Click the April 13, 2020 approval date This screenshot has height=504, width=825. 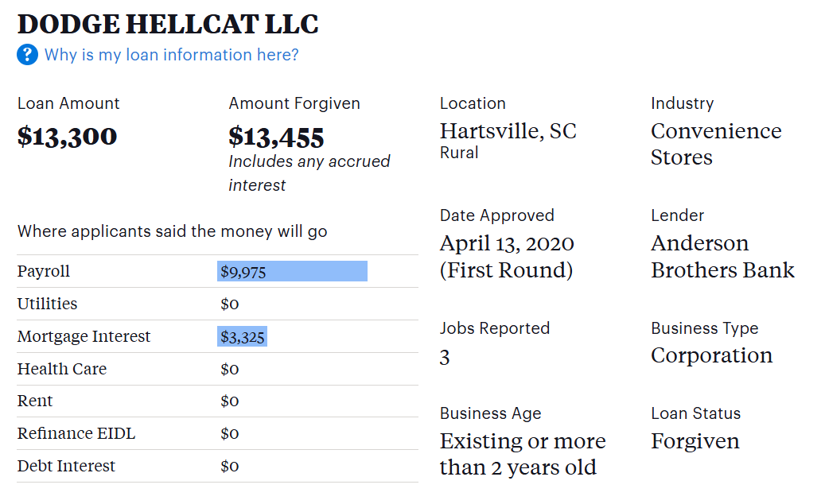[507, 244]
